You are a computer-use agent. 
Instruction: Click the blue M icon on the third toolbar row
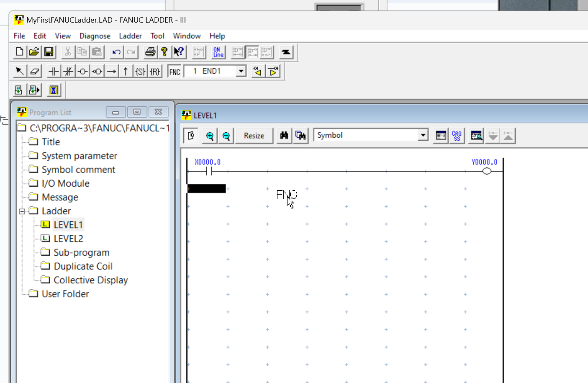[x=54, y=90]
